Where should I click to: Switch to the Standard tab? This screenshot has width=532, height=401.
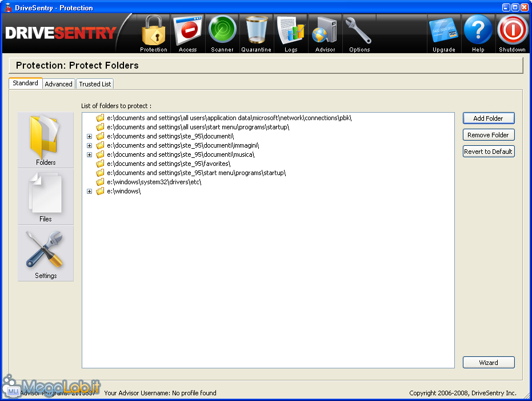coord(26,83)
